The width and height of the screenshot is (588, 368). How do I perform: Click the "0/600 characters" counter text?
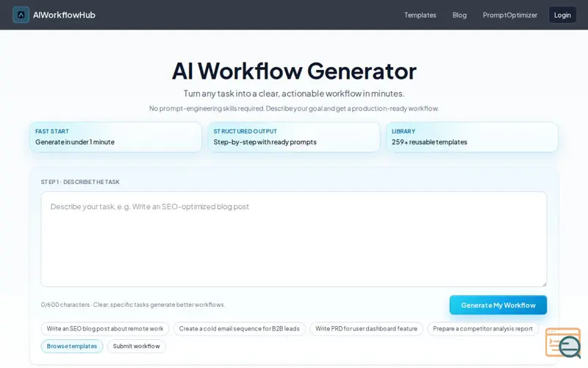65,305
